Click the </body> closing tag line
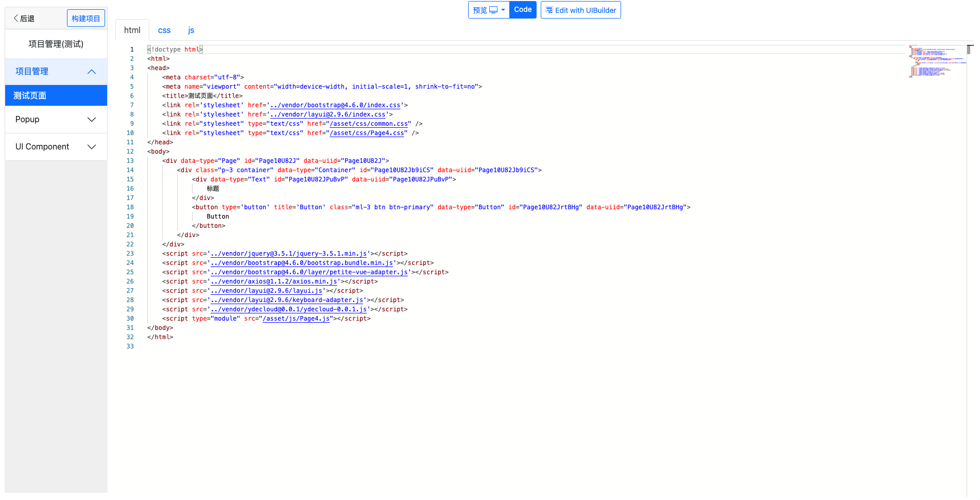 (x=160, y=328)
